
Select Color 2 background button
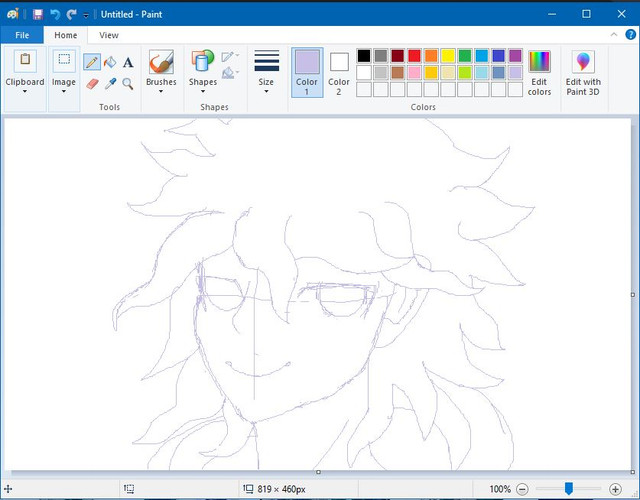[x=339, y=73]
